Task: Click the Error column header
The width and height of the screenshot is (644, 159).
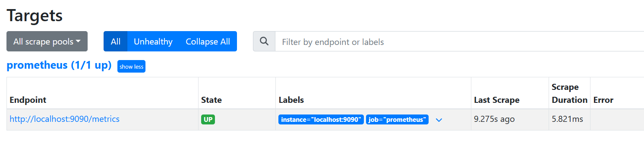Action: (603, 100)
